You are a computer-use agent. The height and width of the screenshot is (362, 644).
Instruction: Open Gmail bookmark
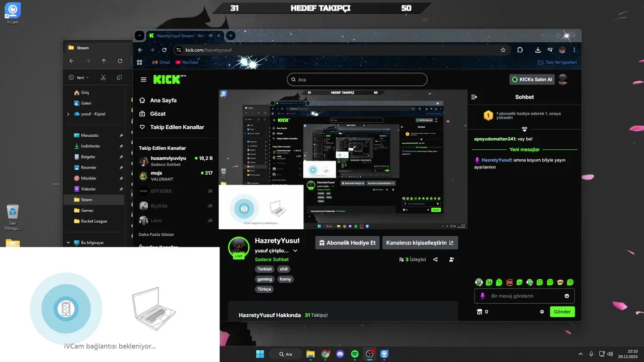161,62
